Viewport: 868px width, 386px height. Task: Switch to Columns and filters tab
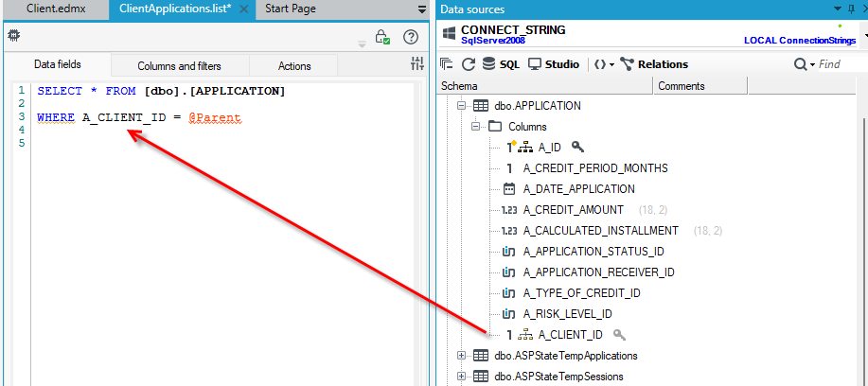point(179,66)
